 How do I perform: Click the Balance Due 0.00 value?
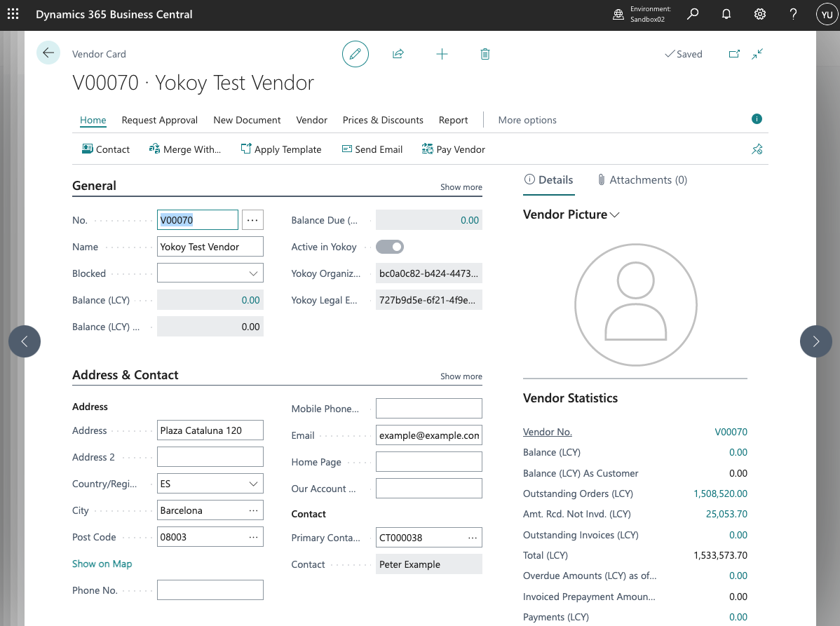tap(429, 220)
